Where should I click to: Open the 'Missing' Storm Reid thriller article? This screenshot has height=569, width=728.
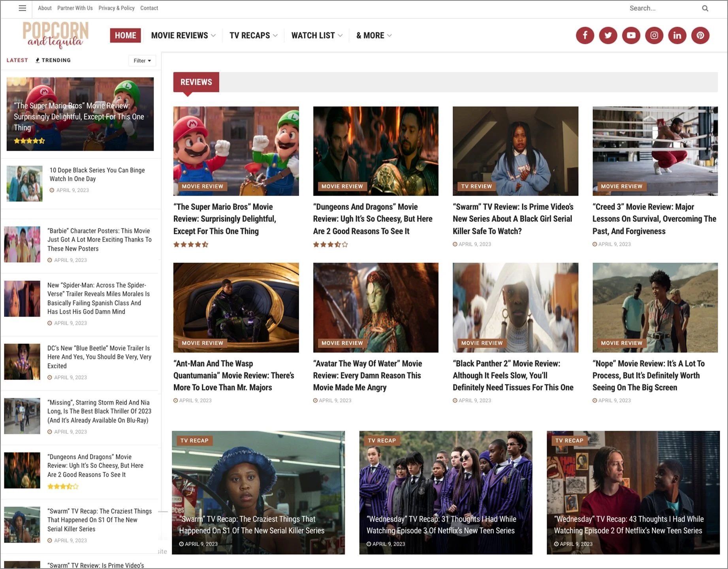click(x=100, y=411)
